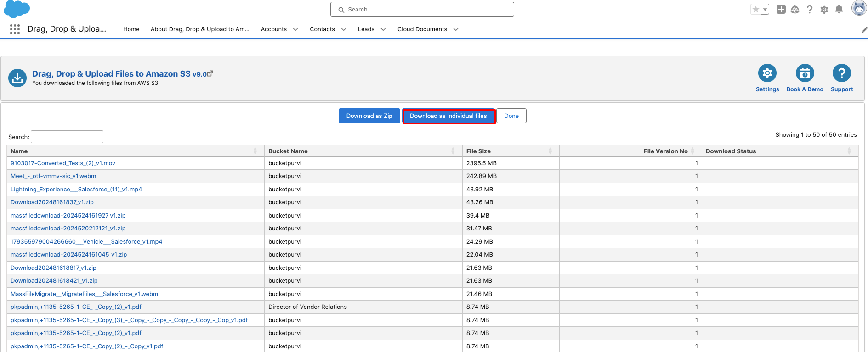Click the edit navigation pencil icon
868x352 pixels.
coord(864,30)
